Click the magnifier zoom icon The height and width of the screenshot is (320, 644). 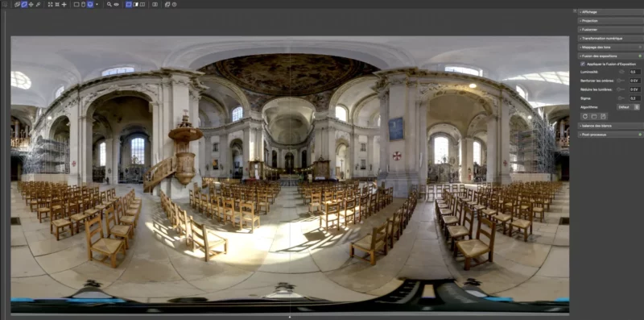coord(109,5)
